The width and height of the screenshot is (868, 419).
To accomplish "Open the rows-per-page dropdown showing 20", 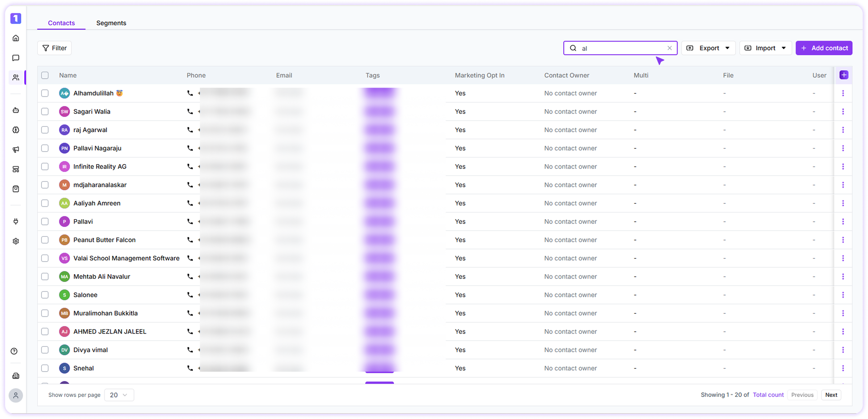I will tap(118, 395).
